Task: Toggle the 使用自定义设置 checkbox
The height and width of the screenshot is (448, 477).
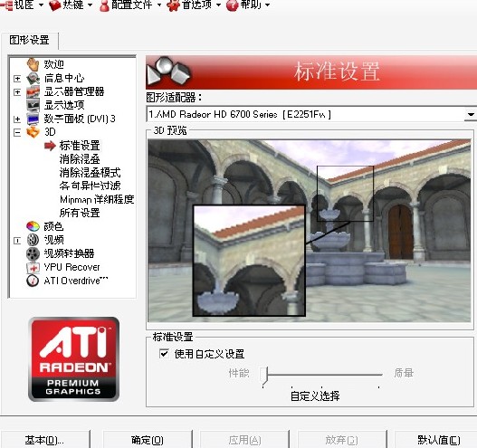Action: coord(164,354)
